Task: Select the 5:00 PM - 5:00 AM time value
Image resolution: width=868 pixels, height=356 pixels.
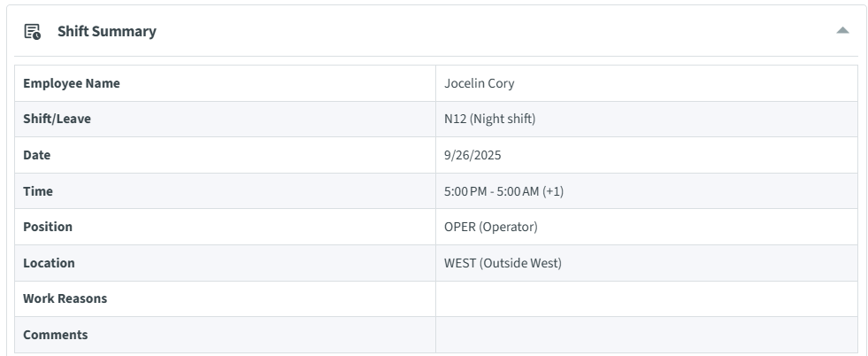Action: tap(491, 191)
